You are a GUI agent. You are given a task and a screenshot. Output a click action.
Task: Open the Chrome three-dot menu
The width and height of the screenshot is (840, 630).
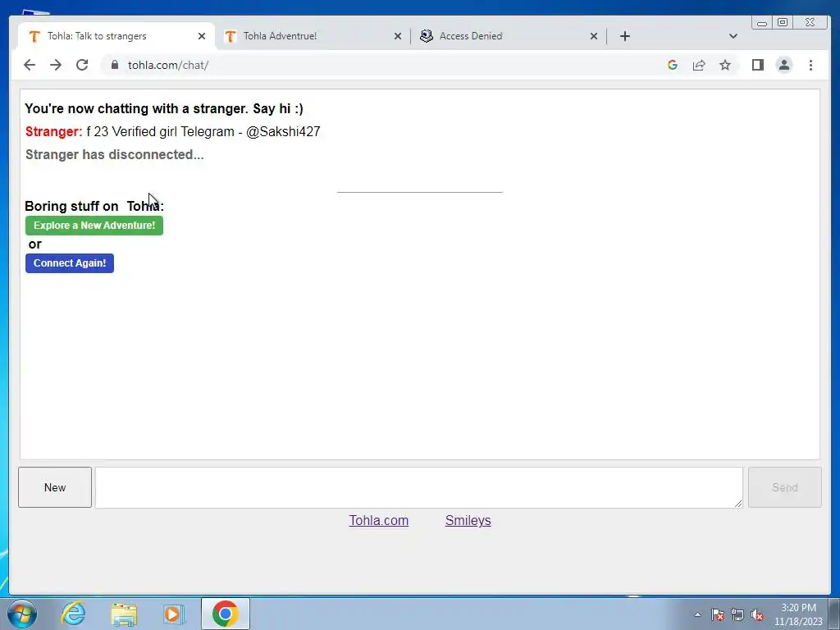point(810,65)
